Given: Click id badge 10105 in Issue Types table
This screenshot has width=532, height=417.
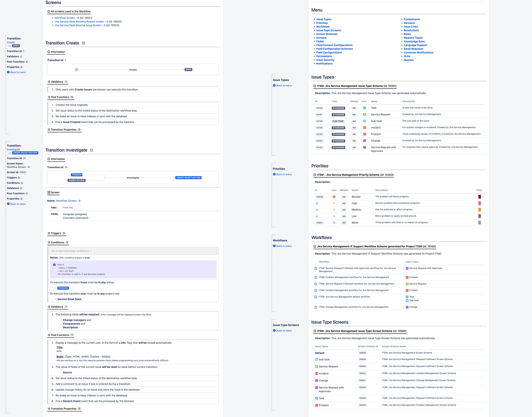Looking at the screenshot, I should [319, 108].
